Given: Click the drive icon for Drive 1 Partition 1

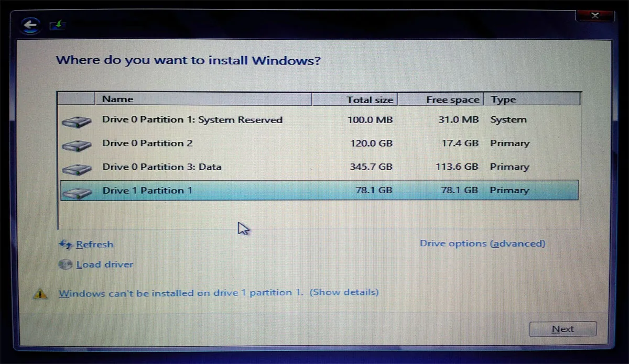Looking at the screenshot, I should click(77, 191).
